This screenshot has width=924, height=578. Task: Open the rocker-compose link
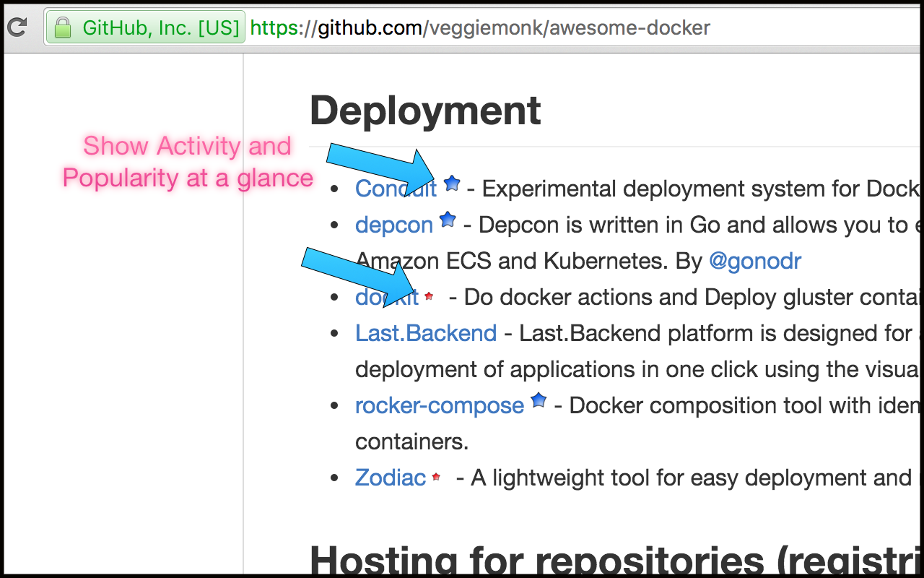tap(440, 405)
